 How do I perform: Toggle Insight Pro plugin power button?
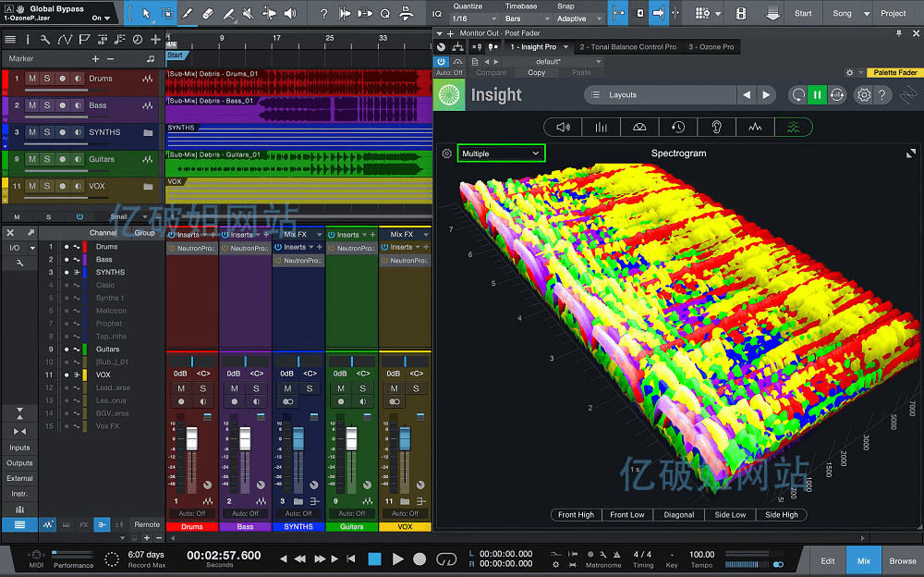tap(441, 61)
